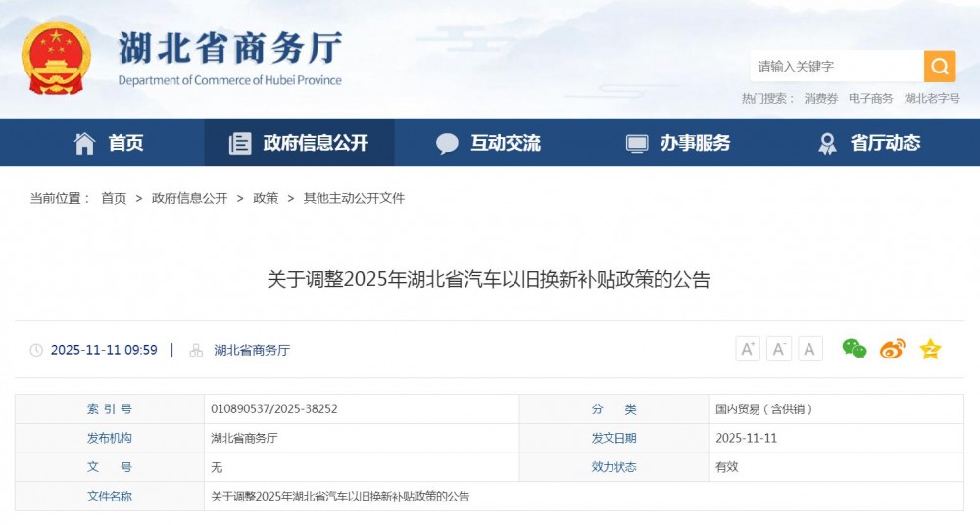Open 办事服务 in the nav bar
Screen dimensions: 980x525
[678, 143]
